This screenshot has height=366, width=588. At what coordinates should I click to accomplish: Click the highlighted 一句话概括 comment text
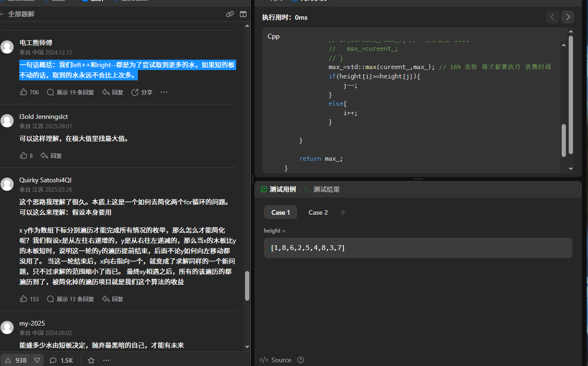pyautogui.click(x=127, y=70)
